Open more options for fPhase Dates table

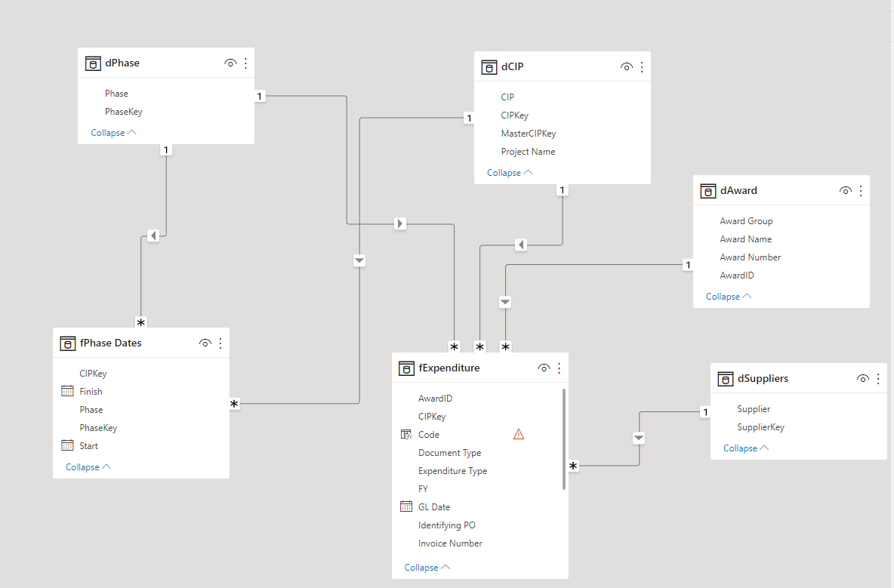pyautogui.click(x=220, y=343)
